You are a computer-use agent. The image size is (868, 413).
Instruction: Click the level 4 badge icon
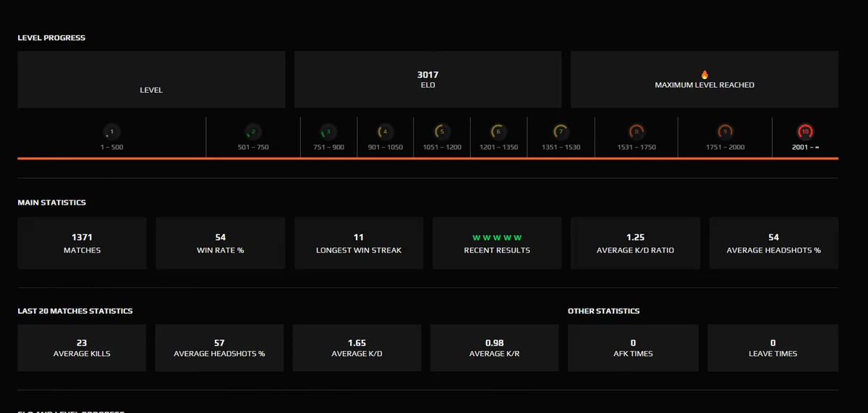click(385, 132)
